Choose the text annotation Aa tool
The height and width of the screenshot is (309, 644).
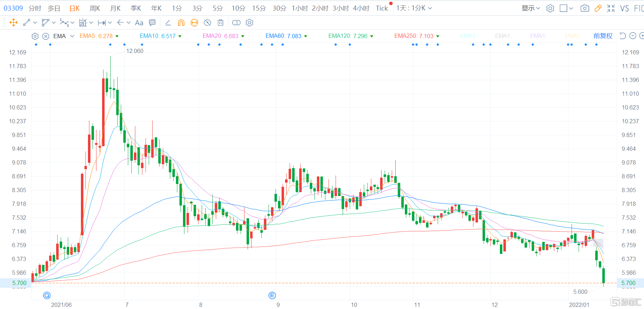click(x=139, y=23)
